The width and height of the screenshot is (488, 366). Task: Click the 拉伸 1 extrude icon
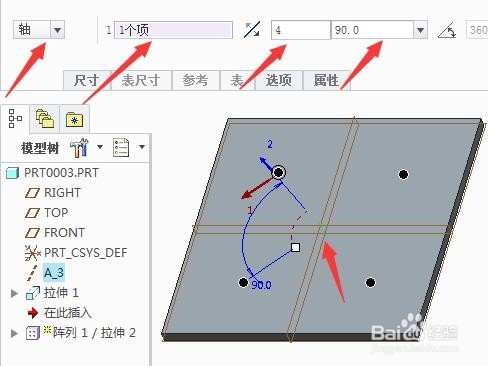(33, 293)
